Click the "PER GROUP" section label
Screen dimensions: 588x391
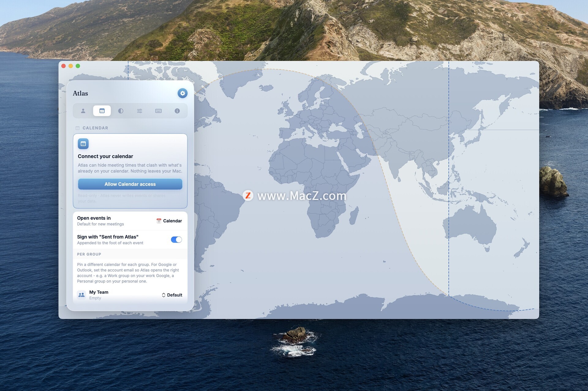pos(89,254)
